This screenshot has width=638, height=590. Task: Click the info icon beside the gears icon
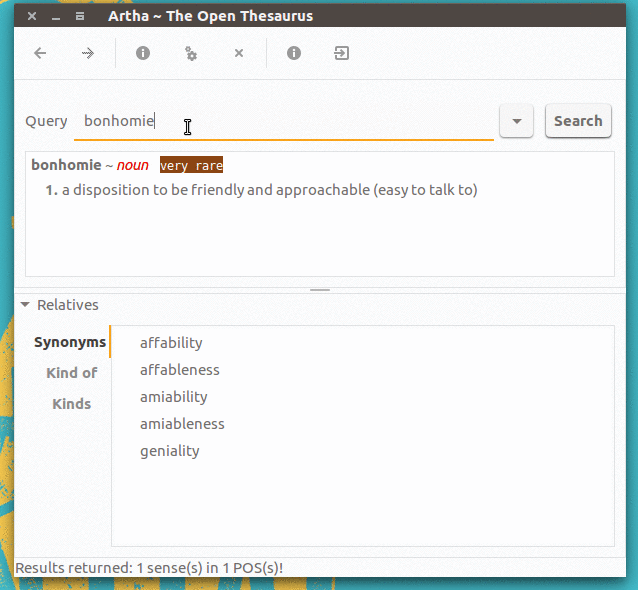tap(143, 54)
